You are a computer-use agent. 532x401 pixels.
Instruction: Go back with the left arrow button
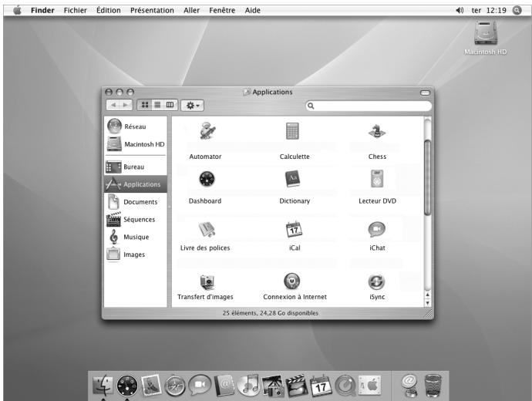point(113,105)
